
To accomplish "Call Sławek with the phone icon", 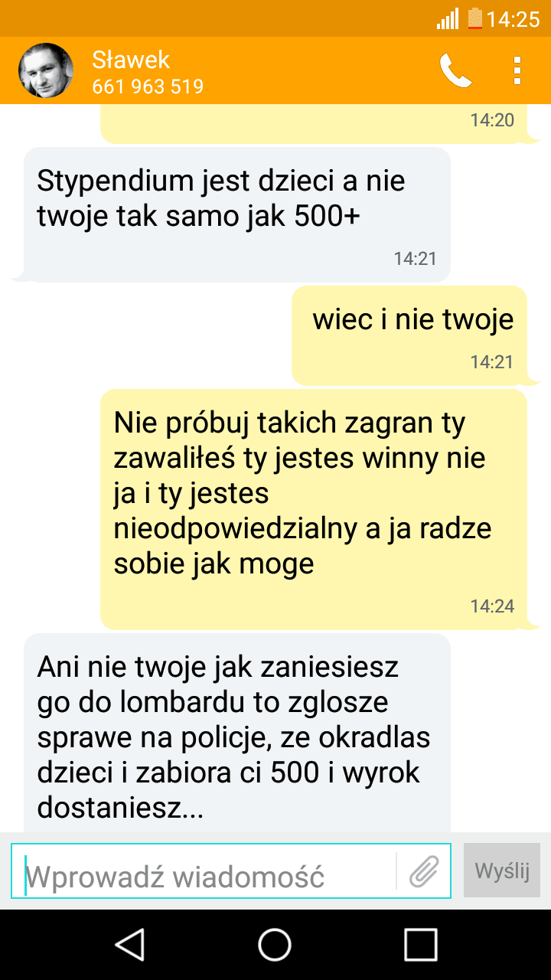I will [455, 70].
